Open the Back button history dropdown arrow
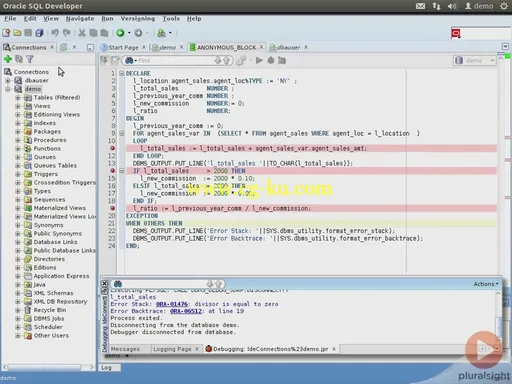 [x=129, y=33]
